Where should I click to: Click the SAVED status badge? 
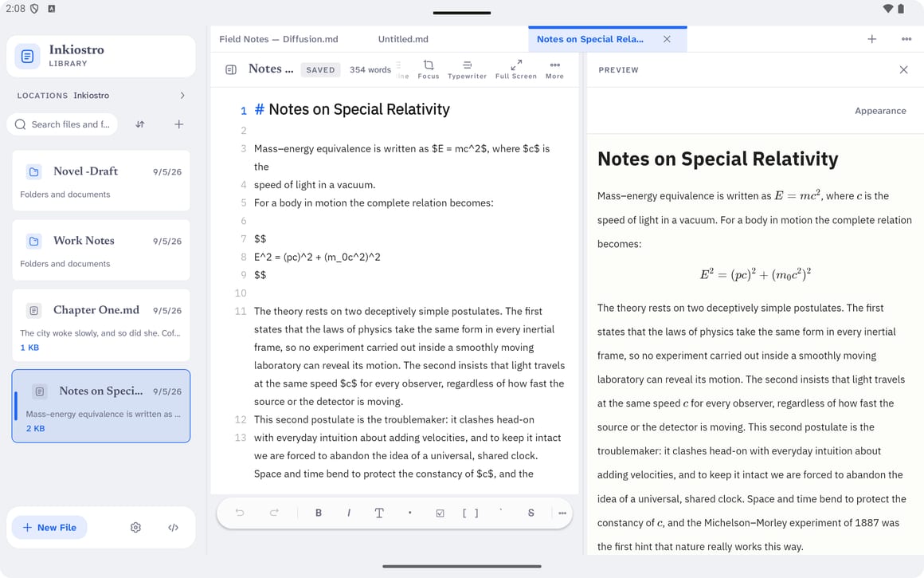pyautogui.click(x=320, y=69)
